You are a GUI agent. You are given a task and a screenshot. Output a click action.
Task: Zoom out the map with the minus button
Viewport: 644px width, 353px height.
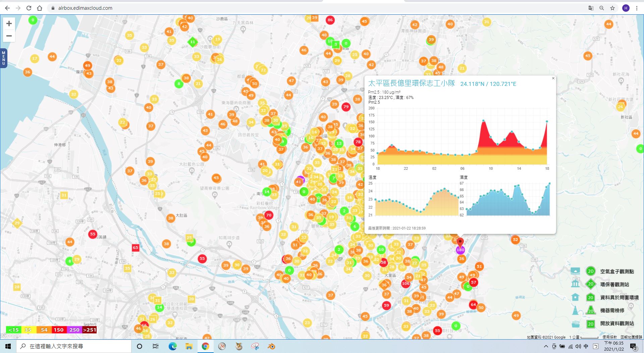pos(9,36)
